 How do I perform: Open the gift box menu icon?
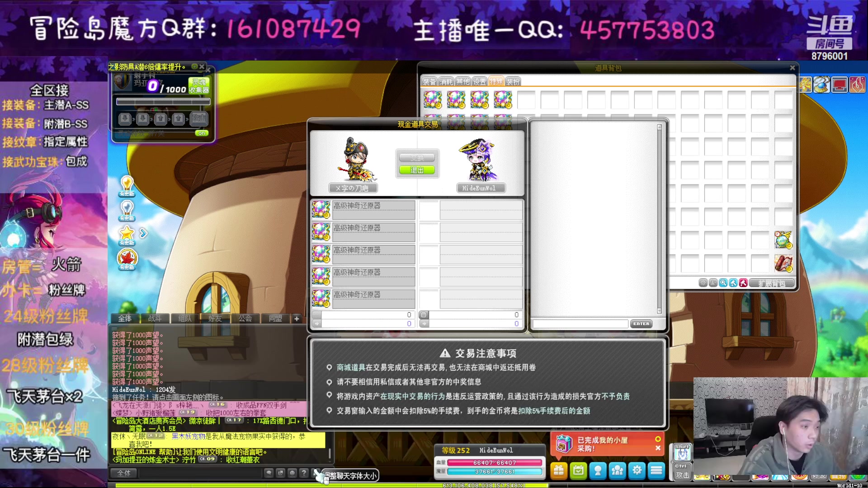coord(559,471)
